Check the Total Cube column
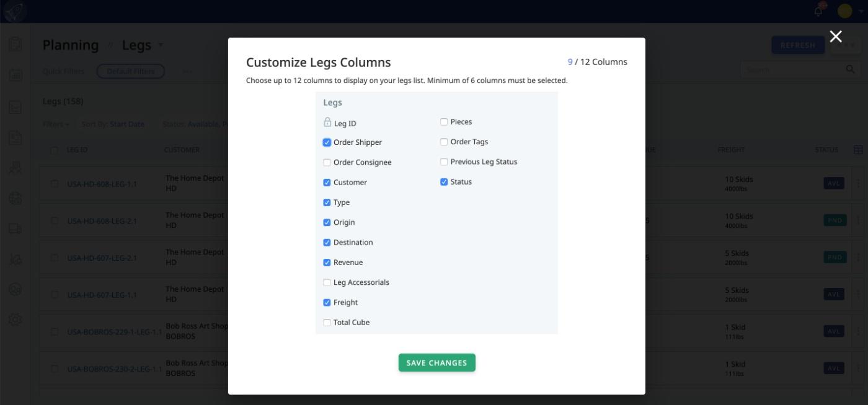 (x=327, y=323)
